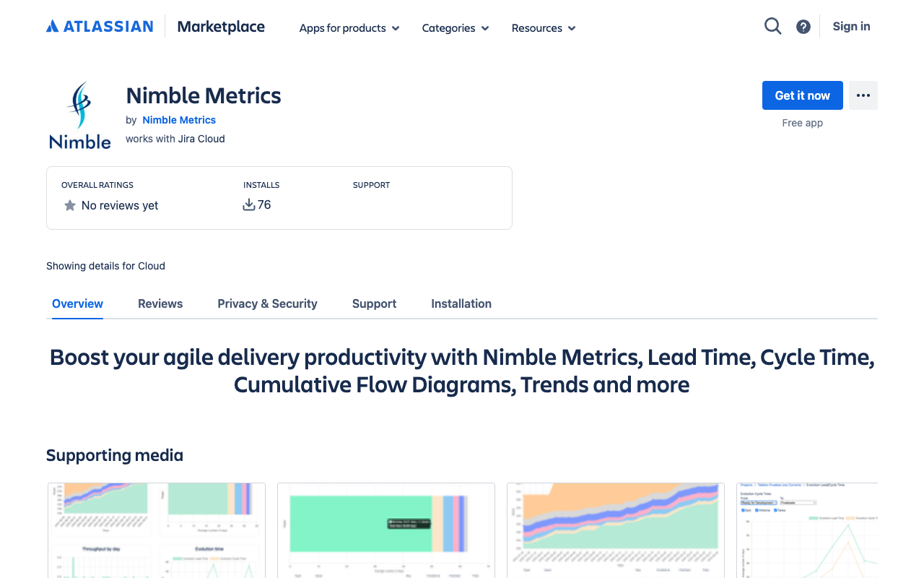
Task: Open the three-dot more actions menu
Action: (x=863, y=95)
